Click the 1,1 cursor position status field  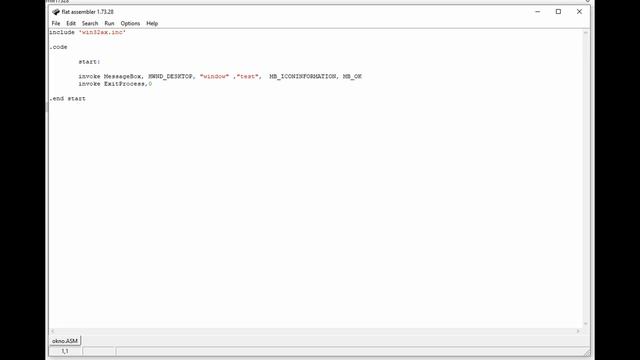click(x=65, y=351)
